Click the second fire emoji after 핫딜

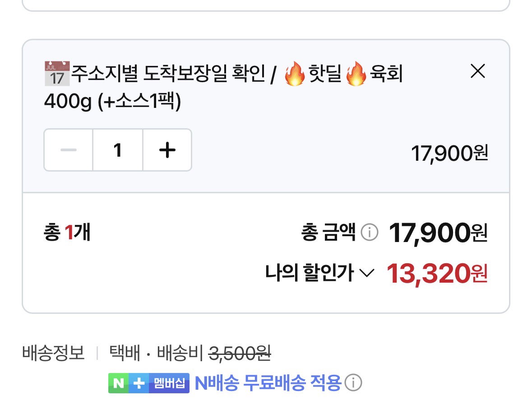tap(356, 73)
